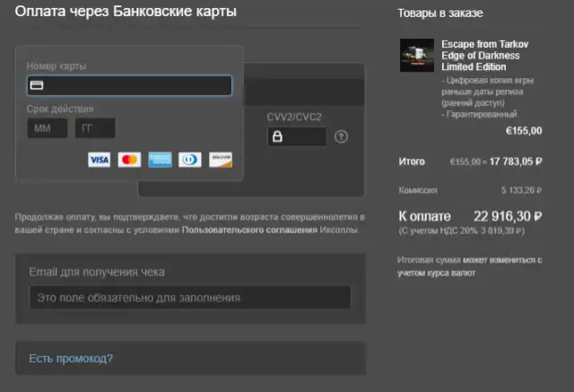Open the Пользовательского соглашения link
This screenshot has height=392, width=574.
point(249,231)
